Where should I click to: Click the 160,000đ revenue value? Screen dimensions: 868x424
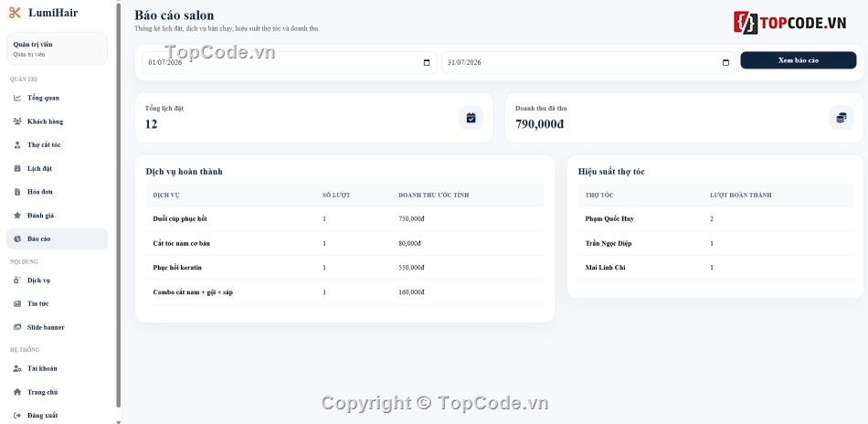[x=411, y=292]
